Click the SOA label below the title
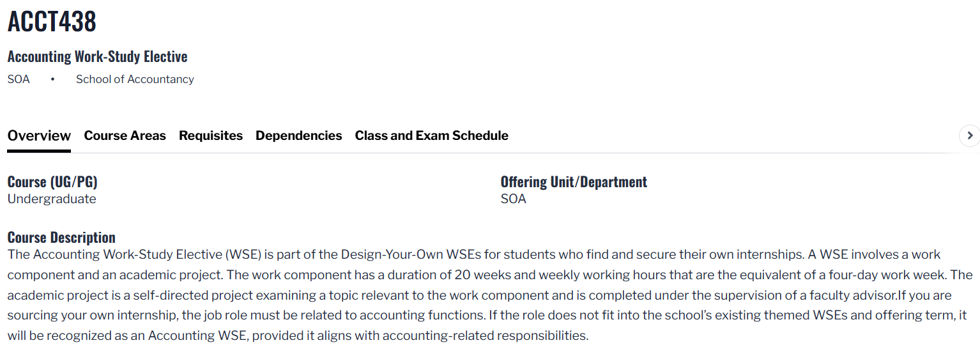Screen dimensions: 980x361 coord(19,79)
